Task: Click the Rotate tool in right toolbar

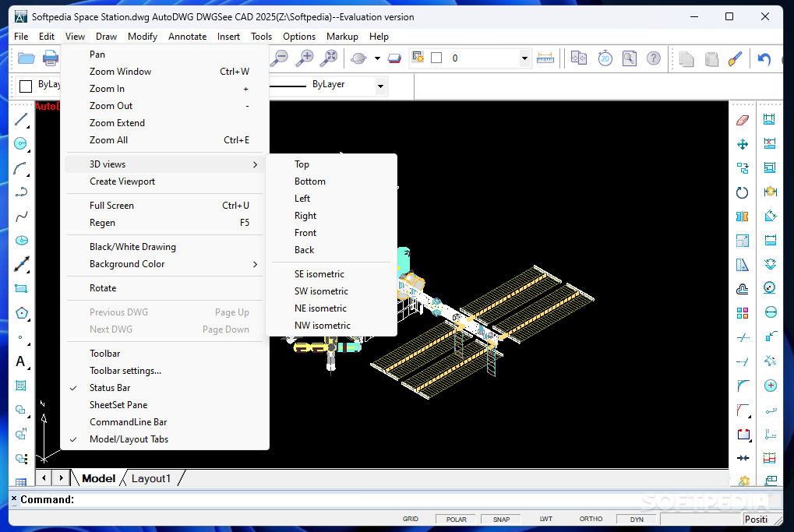Action: (742, 192)
